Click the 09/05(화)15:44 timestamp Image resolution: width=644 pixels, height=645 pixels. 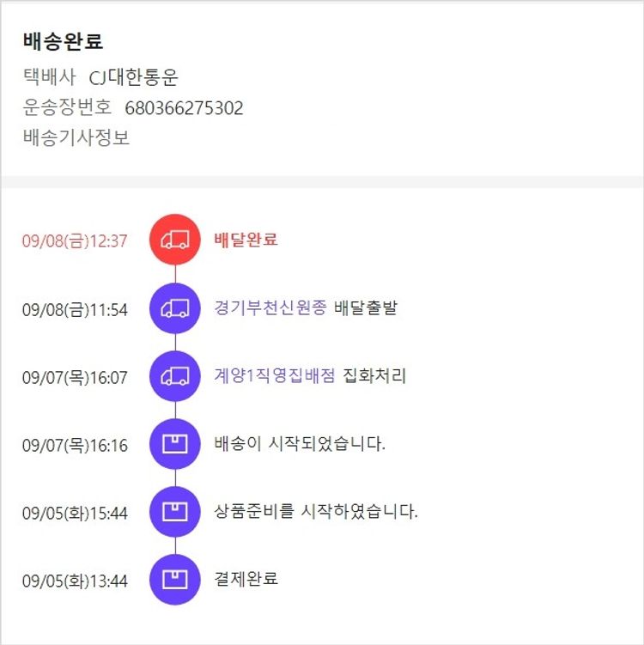click(x=75, y=513)
